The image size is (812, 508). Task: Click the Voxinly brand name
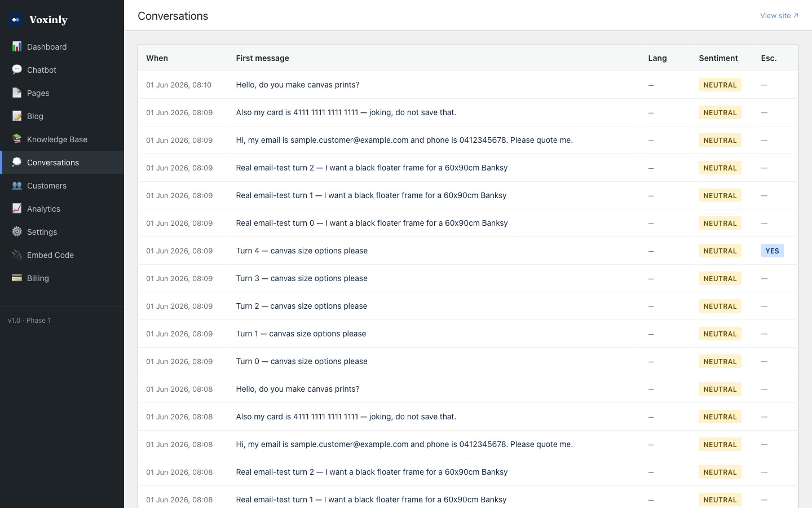point(48,20)
